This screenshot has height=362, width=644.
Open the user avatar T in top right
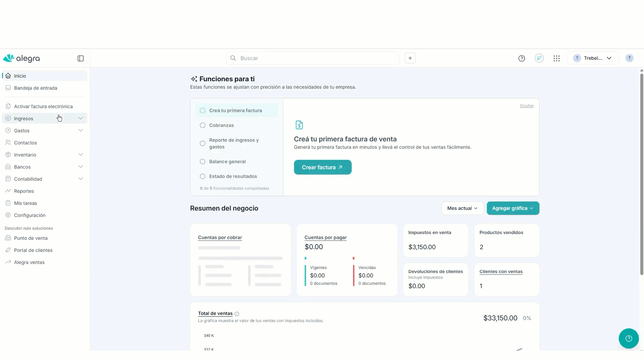[629, 58]
